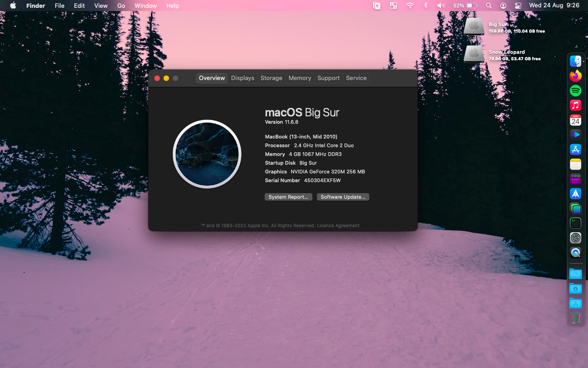Viewport: 588px width, 368px height.
Task: Open the View menu
Action: coord(101,6)
